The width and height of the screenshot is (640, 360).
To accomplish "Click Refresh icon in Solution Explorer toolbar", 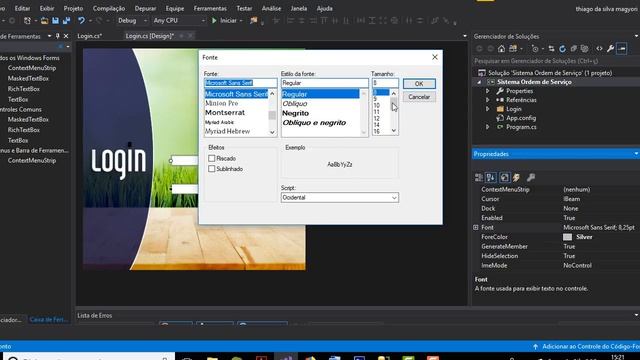I will [x=562, y=49].
